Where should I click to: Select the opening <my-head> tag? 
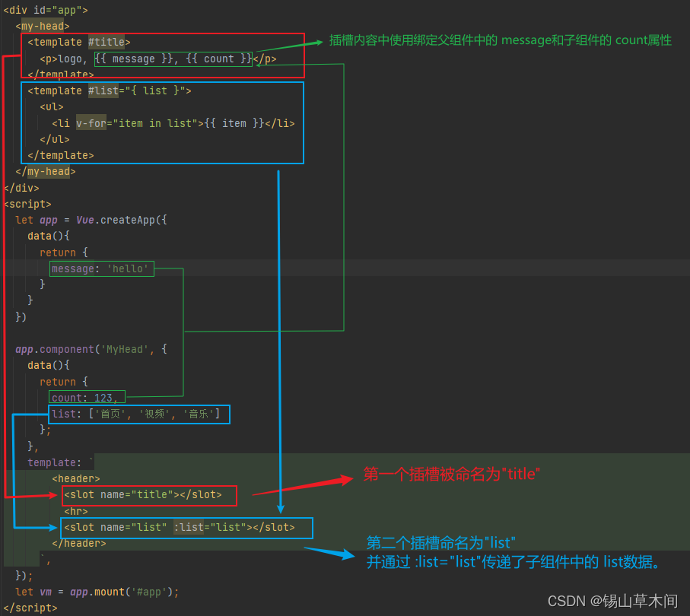(43, 26)
